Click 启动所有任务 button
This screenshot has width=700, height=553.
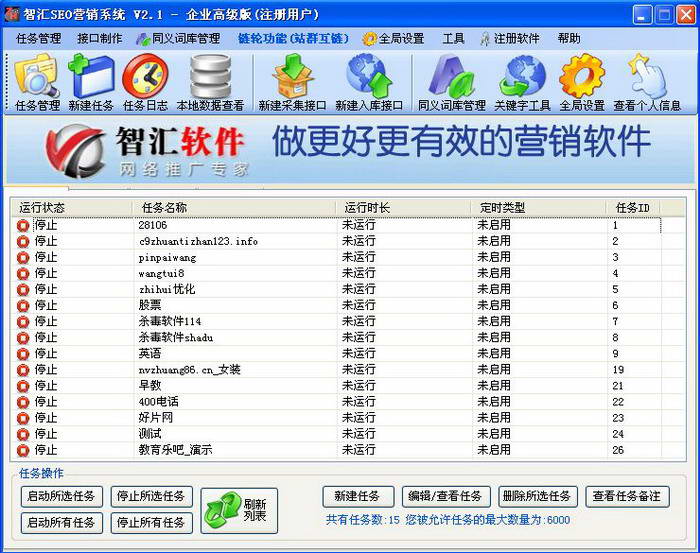click(x=62, y=523)
